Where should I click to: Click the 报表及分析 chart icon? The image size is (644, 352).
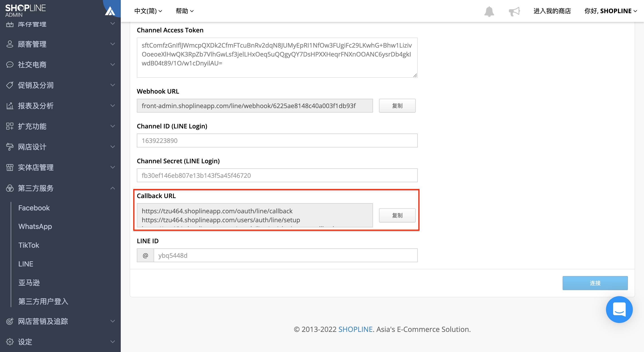click(9, 106)
